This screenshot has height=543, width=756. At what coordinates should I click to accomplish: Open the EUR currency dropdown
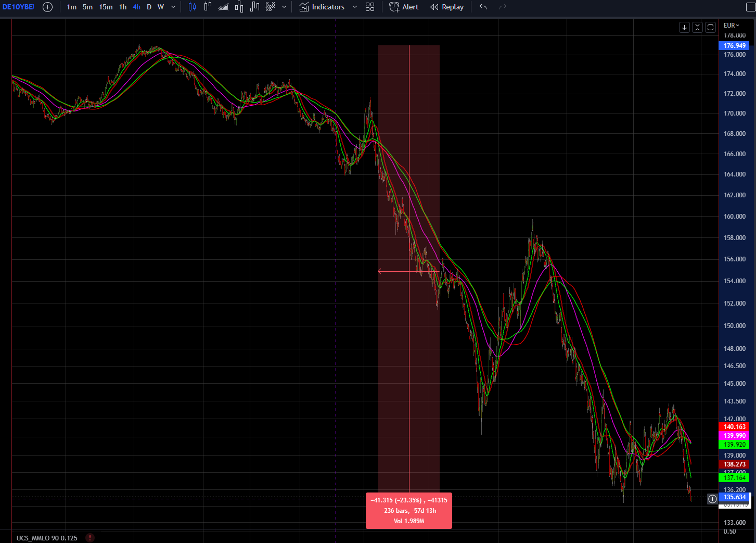coord(731,25)
